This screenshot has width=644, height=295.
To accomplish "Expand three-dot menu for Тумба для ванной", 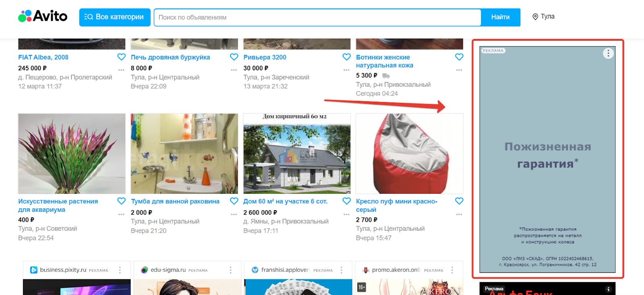I will click(x=234, y=214).
